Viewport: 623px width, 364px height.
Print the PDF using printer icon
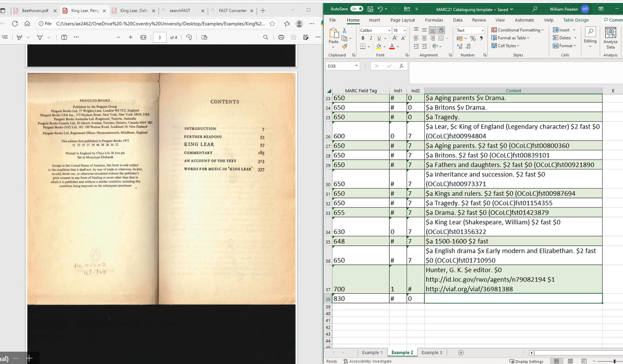[281, 37]
